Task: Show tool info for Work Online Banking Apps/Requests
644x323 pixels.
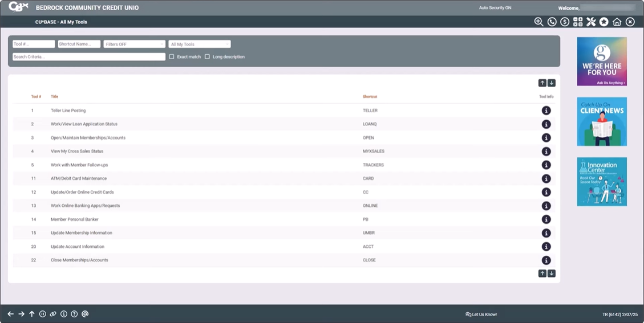Action: (x=546, y=206)
